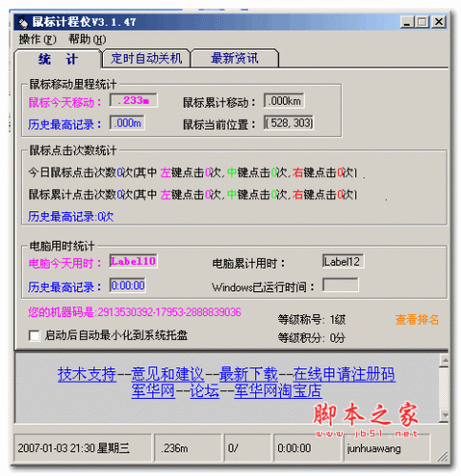
Task: Click status bar junhuawang panel
Action: [x=387, y=448]
